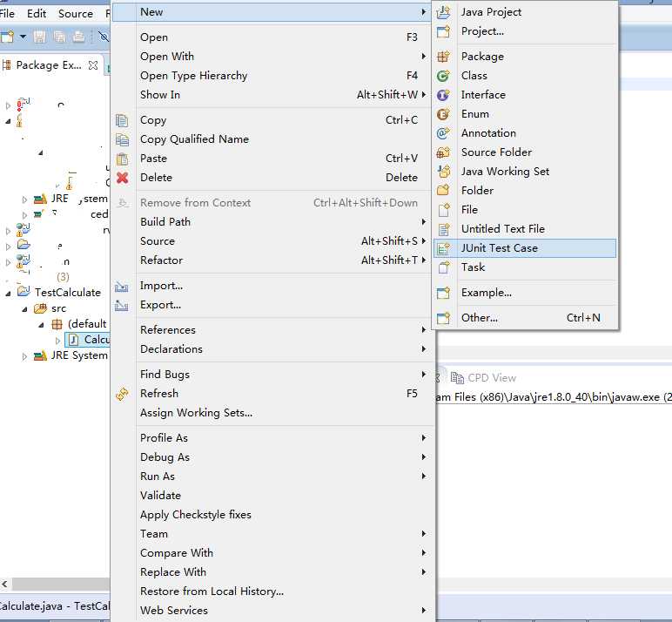Click the Export icon in context menu
Screen dimensions: 672x622
tap(122, 306)
